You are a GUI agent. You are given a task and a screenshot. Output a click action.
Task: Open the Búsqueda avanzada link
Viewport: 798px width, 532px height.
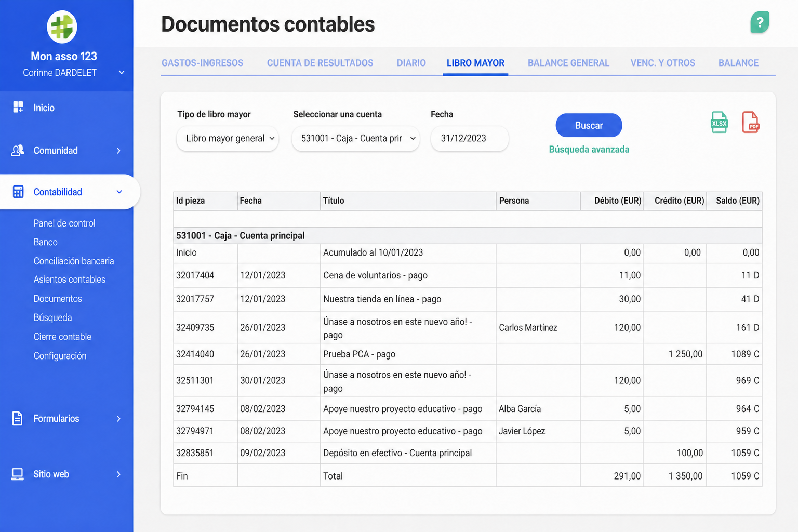589,150
